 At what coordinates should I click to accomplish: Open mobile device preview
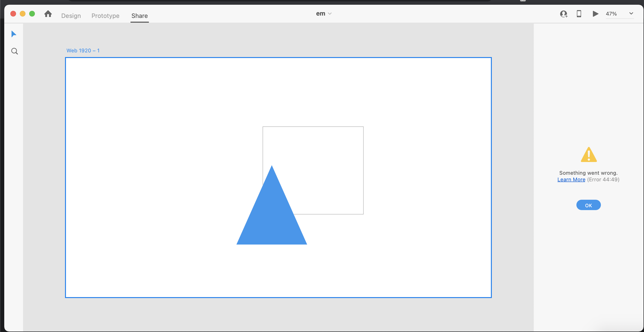click(x=579, y=14)
